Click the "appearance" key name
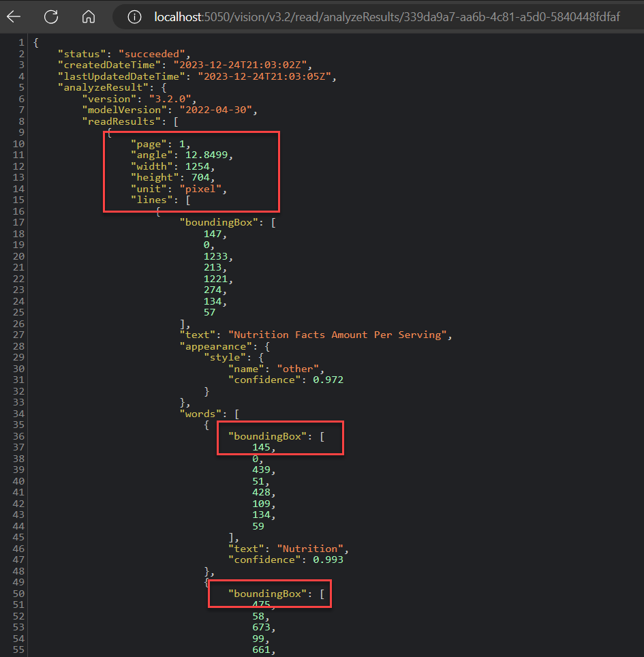The width and height of the screenshot is (644, 657). pos(215,346)
